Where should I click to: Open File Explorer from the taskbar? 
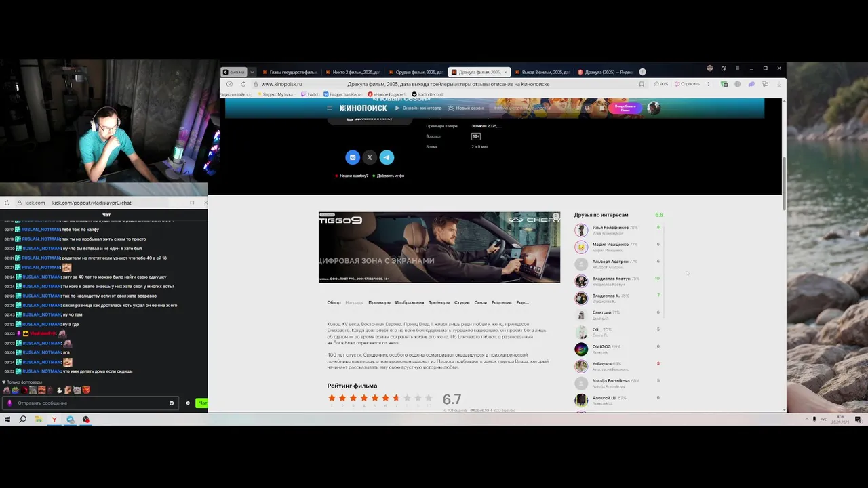click(x=39, y=420)
